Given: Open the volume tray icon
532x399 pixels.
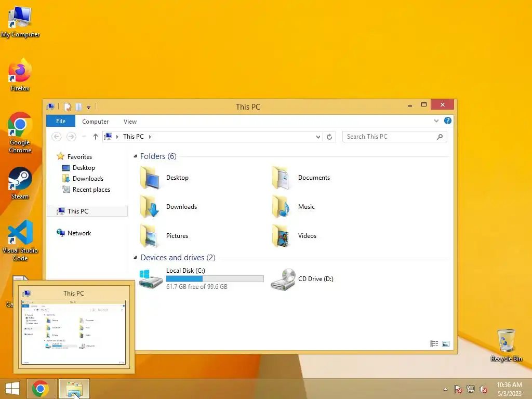Looking at the screenshot, I should click(483, 389).
